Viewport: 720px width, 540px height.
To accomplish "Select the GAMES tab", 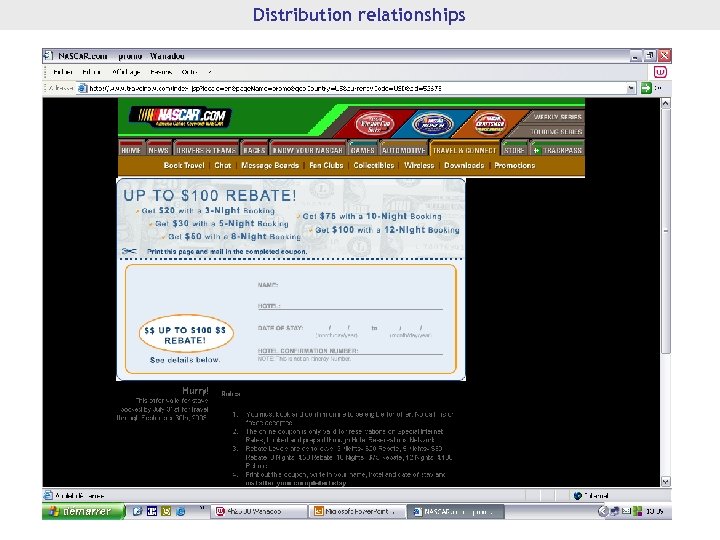I will tap(363, 150).
